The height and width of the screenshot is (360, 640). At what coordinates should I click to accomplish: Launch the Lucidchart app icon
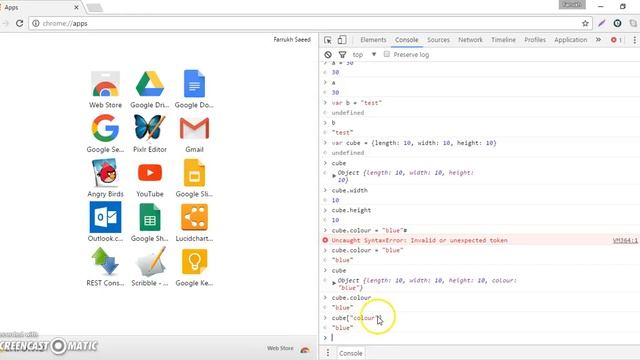pos(194,217)
